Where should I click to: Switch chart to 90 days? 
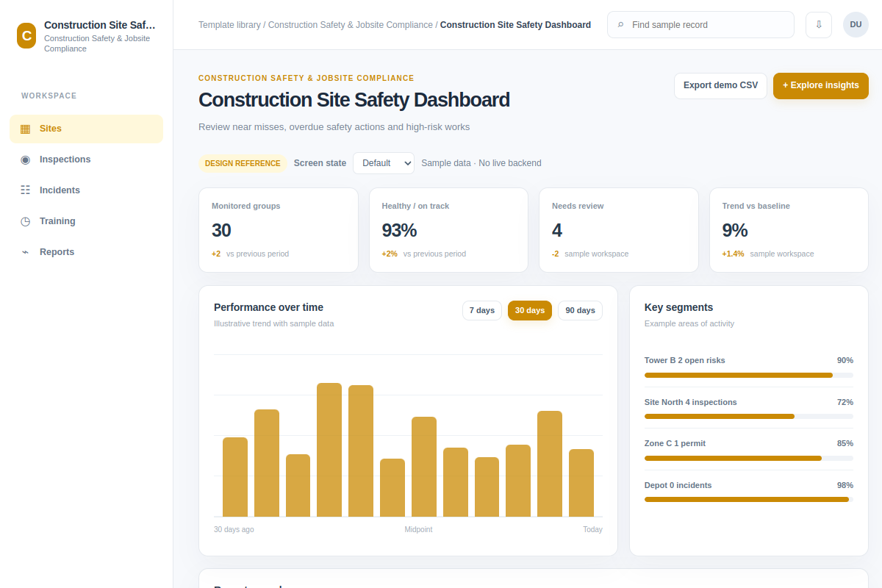tap(580, 310)
